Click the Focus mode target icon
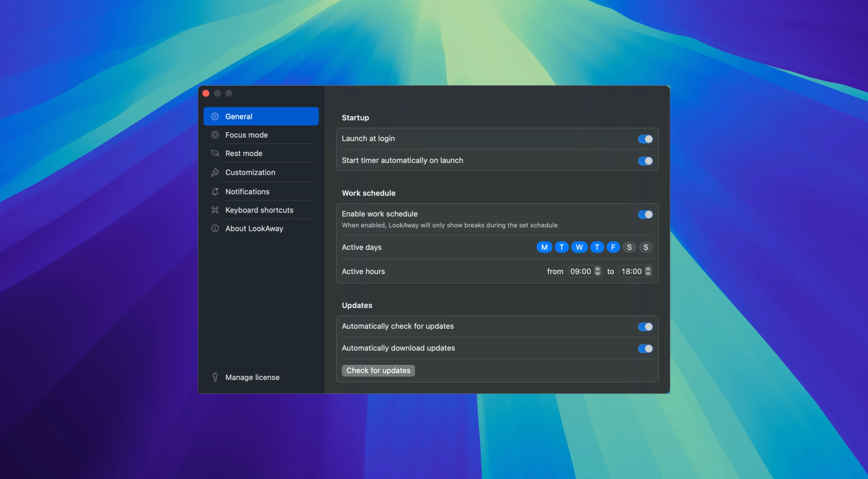This screenshot has width=868, height=479. (x=215, y=135)
